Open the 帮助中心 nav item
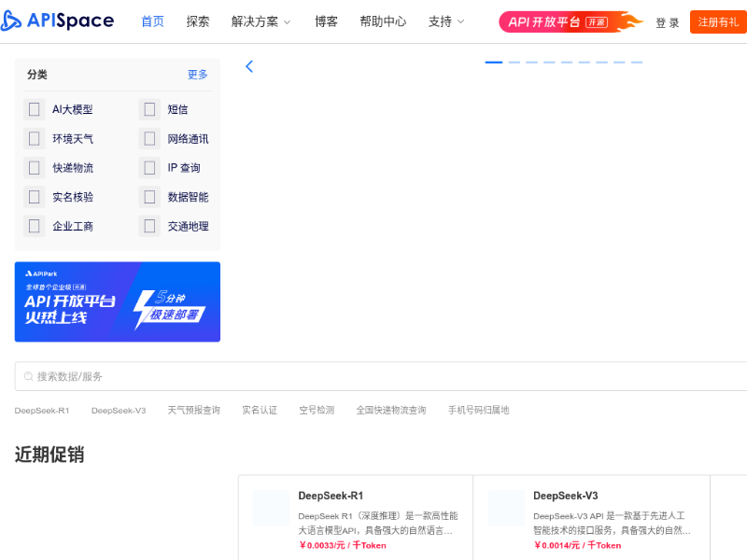Screen dimensions: 747x560 [383, 21]
